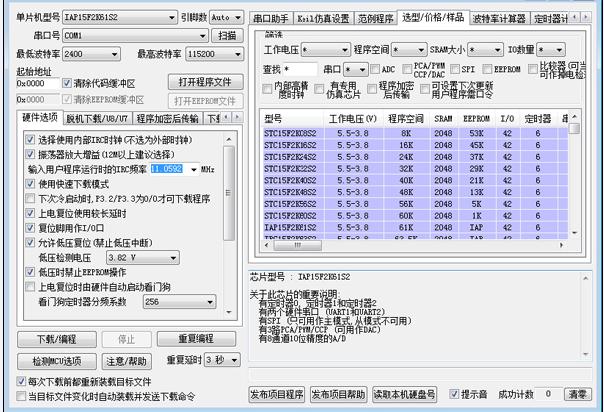Click the 查找 search input field
This screenshot has height=412, width=604.
(x=300, y=69)
